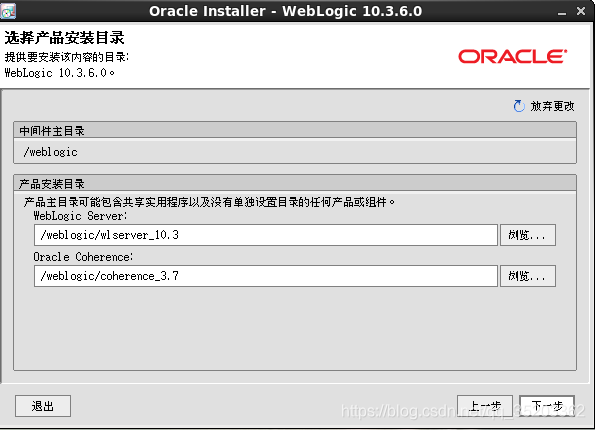Browse for the Oracle Coherence directory

click(528, 276)
